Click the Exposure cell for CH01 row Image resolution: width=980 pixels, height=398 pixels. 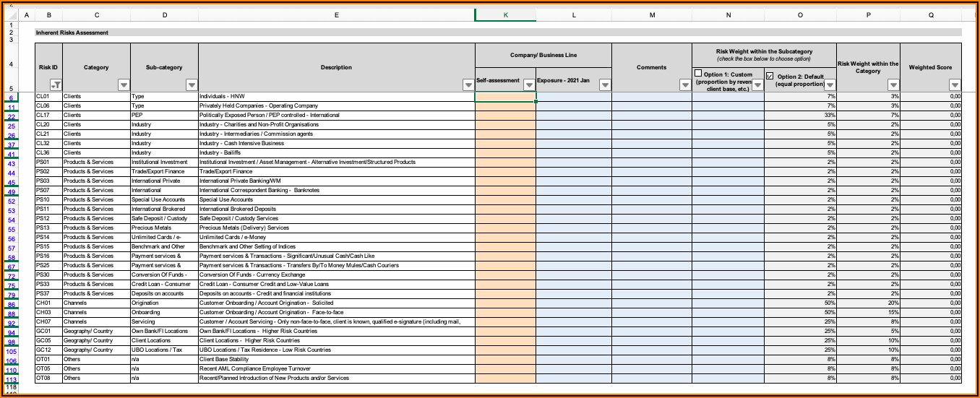574,303
